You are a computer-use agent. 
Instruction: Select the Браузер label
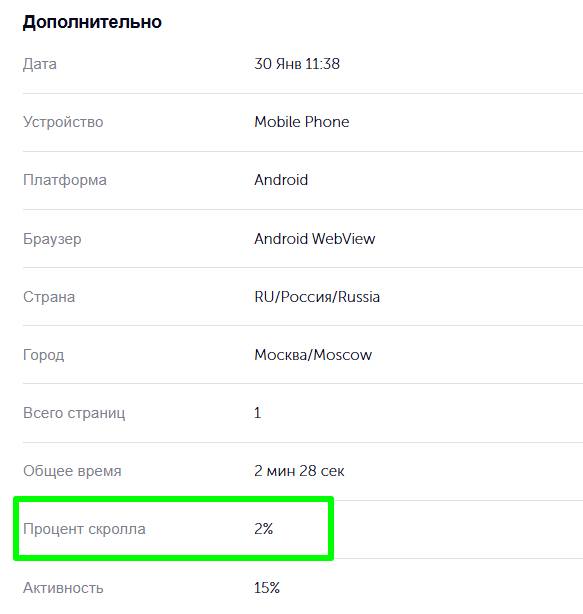[52, 238]
